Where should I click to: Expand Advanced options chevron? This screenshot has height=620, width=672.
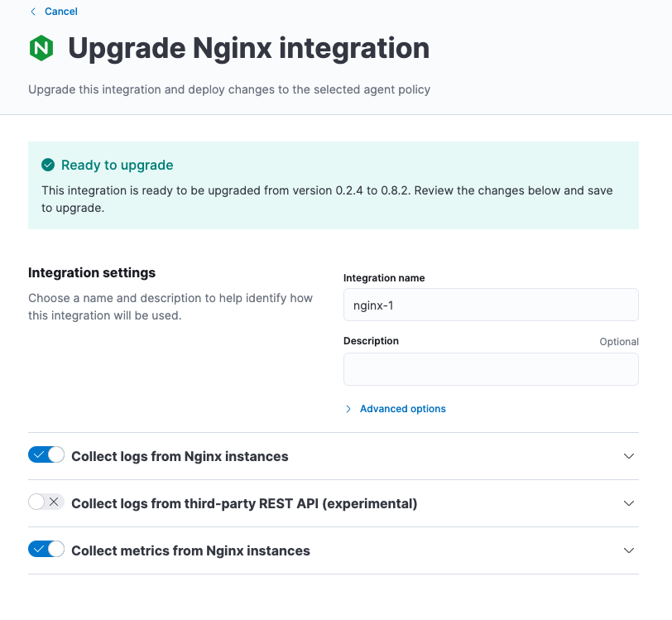click(348, 409)
